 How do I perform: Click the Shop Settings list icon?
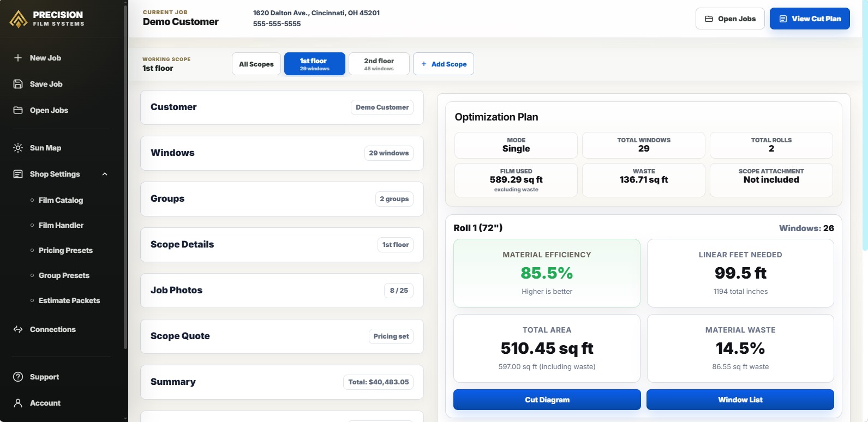18,174
